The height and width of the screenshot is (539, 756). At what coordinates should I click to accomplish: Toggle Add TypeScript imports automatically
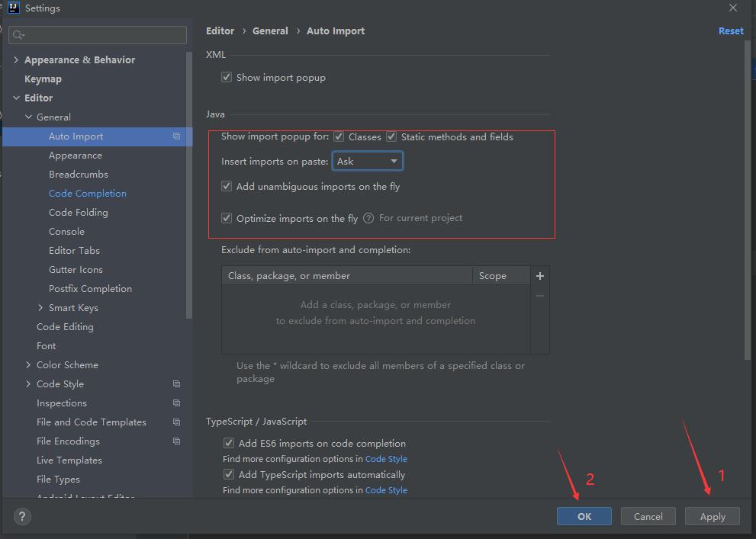point(229,474)
